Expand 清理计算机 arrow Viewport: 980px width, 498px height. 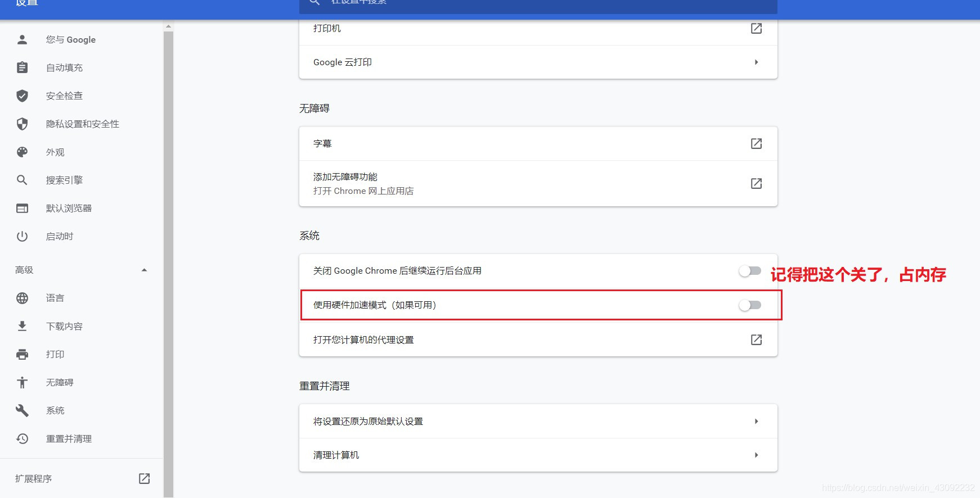pos(756,455)
